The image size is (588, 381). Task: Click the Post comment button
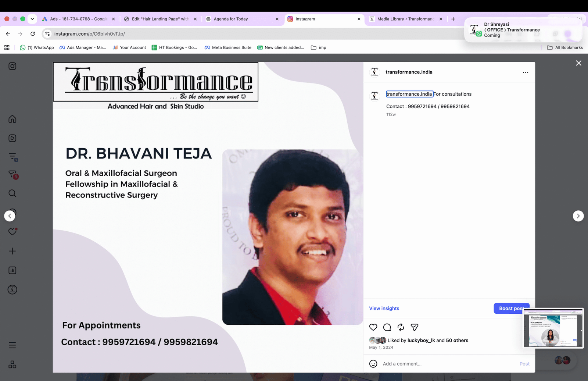coord(524,364)
